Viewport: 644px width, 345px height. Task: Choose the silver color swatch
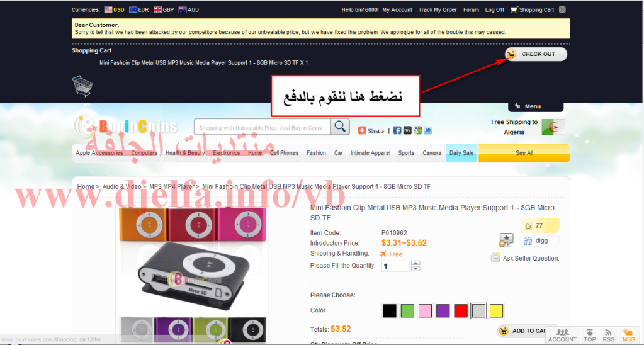click(x=479, y=310)
